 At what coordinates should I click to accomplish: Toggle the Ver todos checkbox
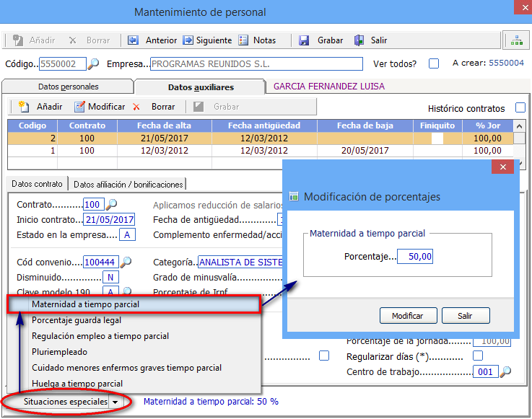[434, 63]
